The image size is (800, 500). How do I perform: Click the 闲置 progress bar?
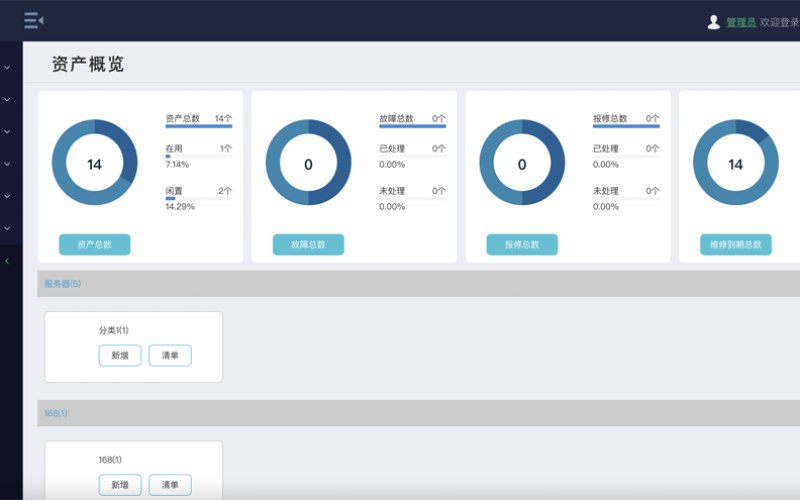point(198,198)
